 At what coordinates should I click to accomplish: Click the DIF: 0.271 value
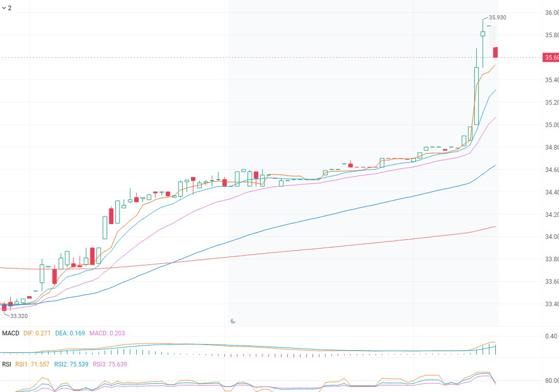tap(37, 333)
